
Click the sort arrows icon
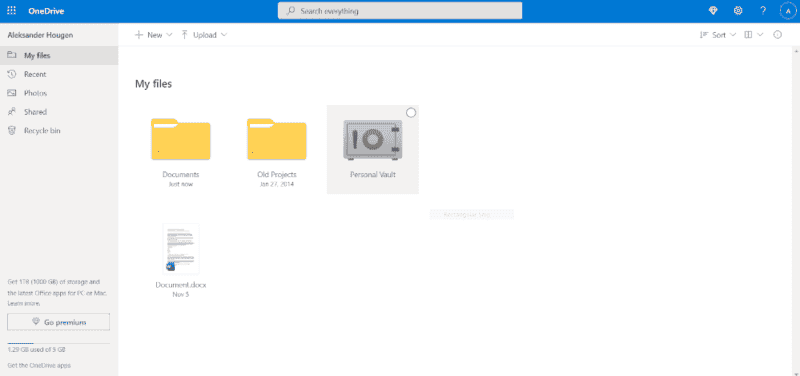(x=704, y=35)
